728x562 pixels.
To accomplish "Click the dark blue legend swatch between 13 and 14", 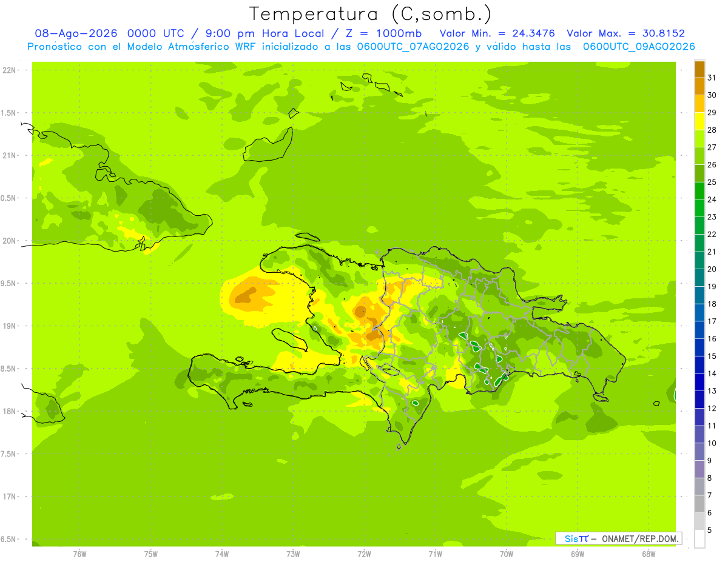I will click(699, 382).
